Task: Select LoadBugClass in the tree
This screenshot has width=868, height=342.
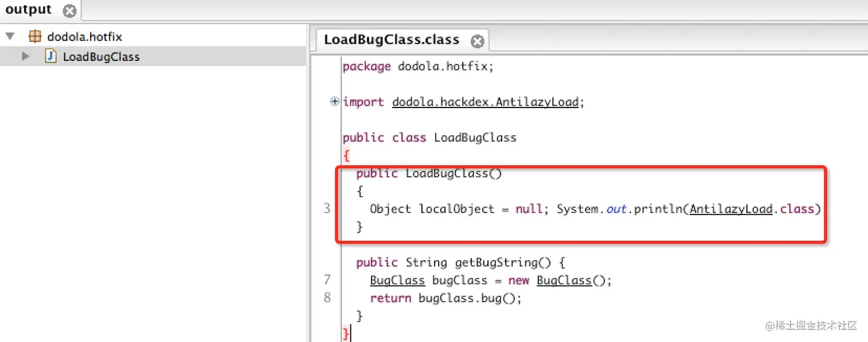Action: tap(101, 56)
